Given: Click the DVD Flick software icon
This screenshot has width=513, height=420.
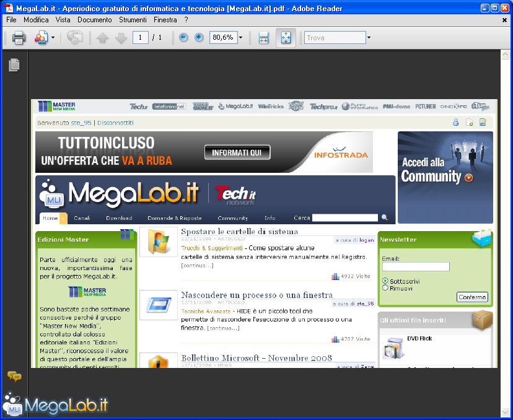Looking at the screenshot, I should (x=393, y=348).
